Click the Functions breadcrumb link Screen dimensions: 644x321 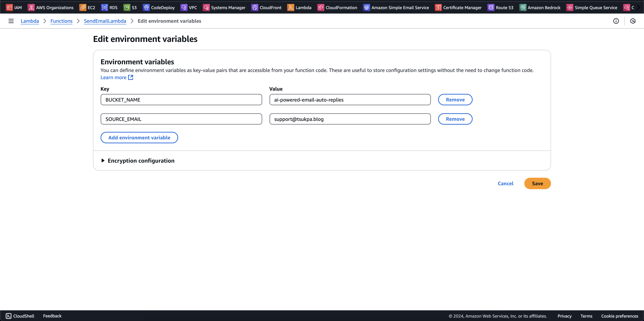61,21
